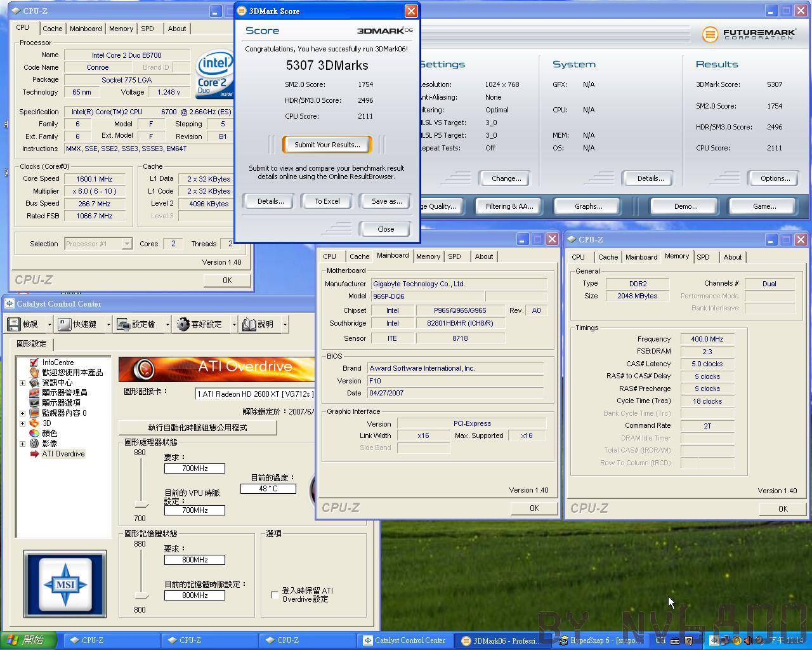The width and height of the screenshot is (812, 650).
Task: Open the 檢視 view icon in Catalyst toolbar
Action: [x=13, y=324]
